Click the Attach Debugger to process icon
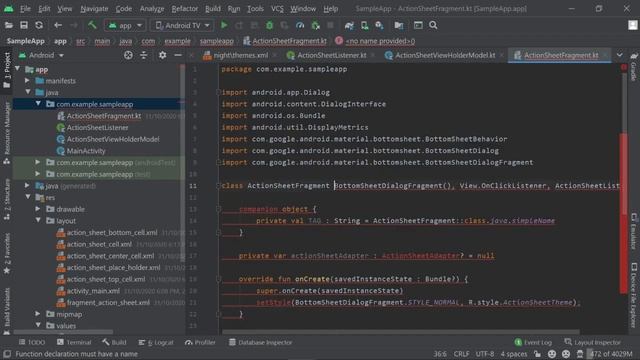The image size is (640, 360). click(316, 25)
